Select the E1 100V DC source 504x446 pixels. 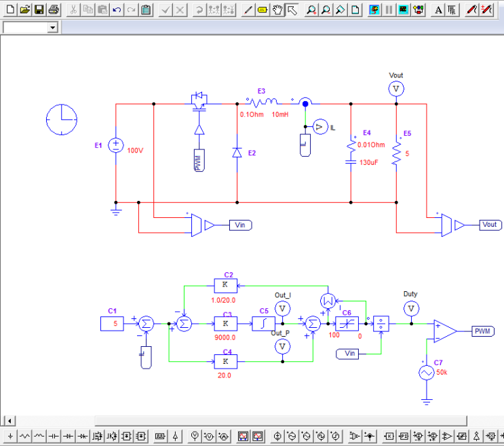[x=116, y=145]
